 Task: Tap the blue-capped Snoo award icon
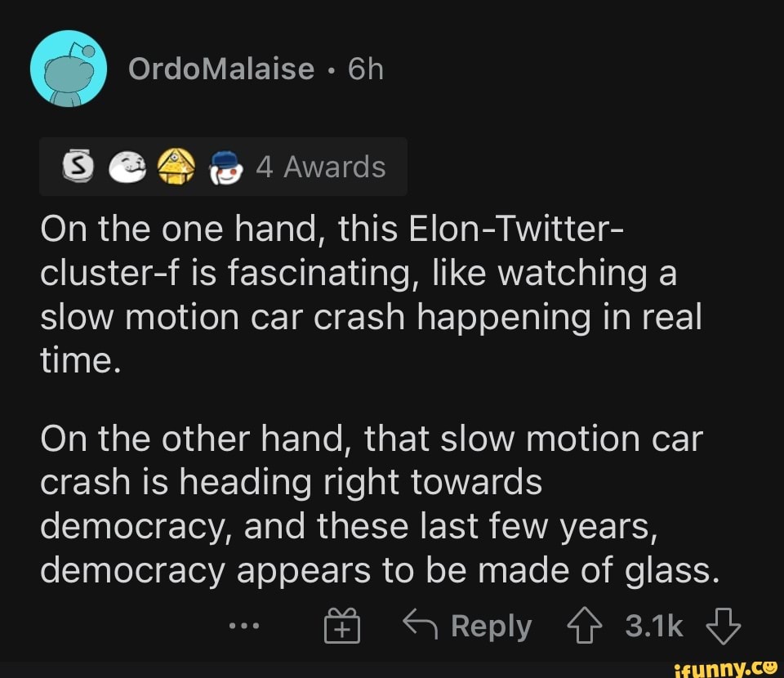225,166
